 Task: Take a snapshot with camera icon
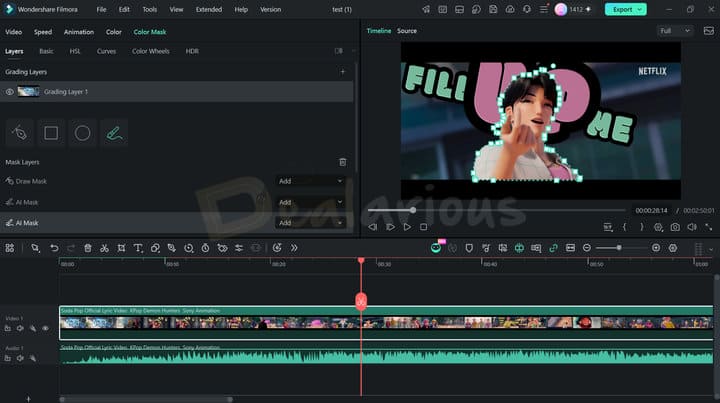(675, 227)
